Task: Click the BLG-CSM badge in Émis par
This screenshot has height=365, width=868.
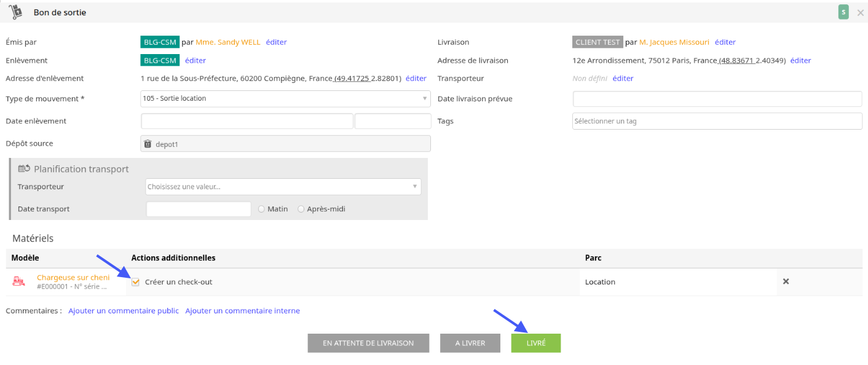Action: point(160,42)
